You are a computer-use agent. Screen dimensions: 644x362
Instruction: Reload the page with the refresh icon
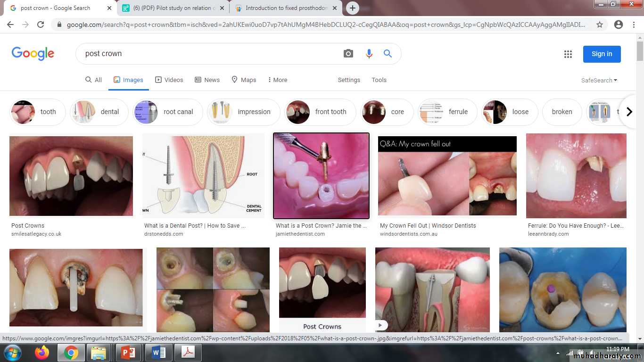pos(41,25)
